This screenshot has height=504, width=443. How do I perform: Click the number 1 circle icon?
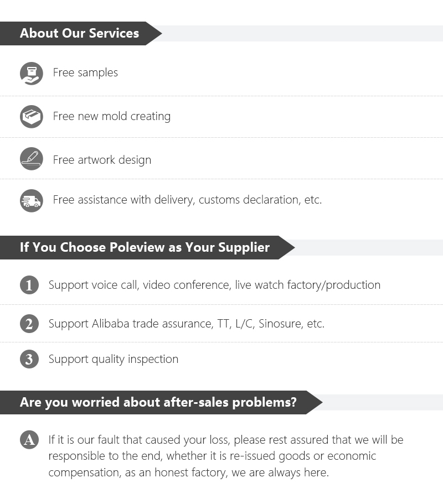pyautogui.click(x=29, y=285)
